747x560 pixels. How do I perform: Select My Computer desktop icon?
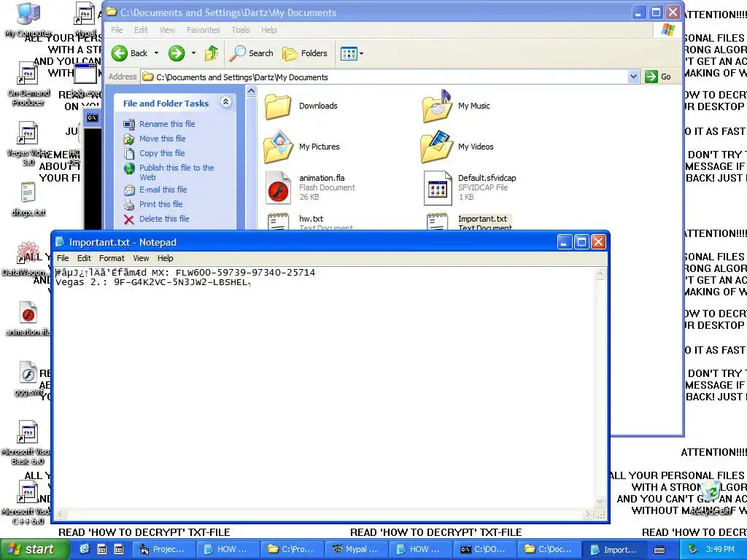(28, 20)
